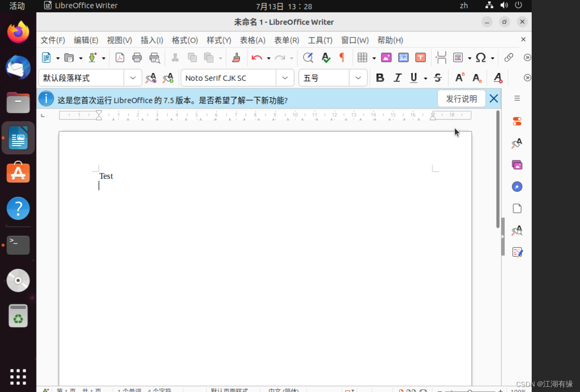The height and width of the screenshot is (392, 580).
Task: Open the 工具(T) menu
Action: [x=320, y=40]
